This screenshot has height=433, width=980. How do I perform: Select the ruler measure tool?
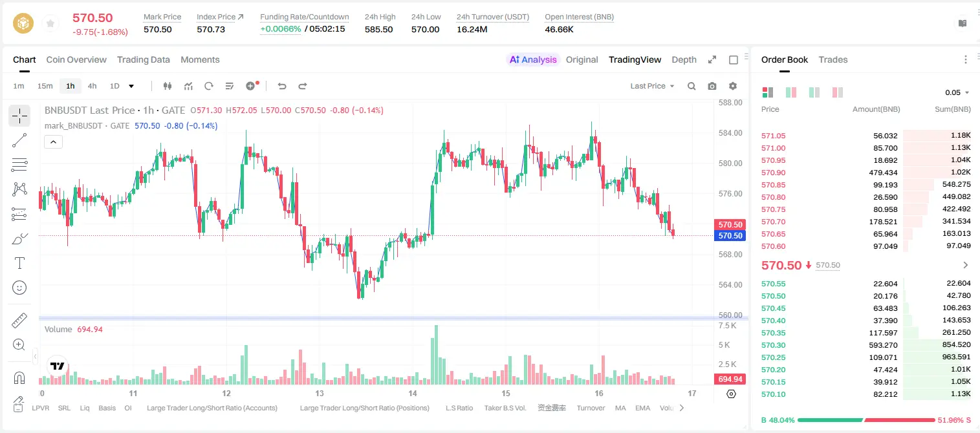[19, 321]
